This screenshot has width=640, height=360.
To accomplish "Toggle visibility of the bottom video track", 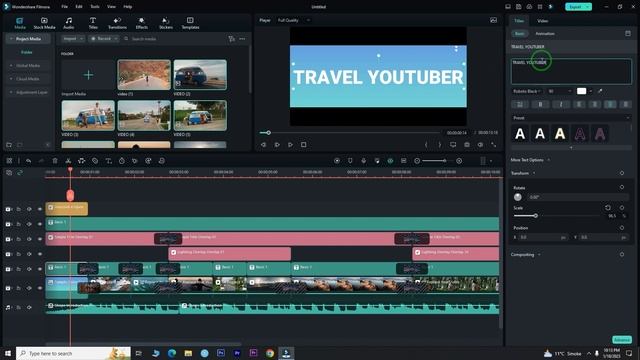I will [40, 288].
